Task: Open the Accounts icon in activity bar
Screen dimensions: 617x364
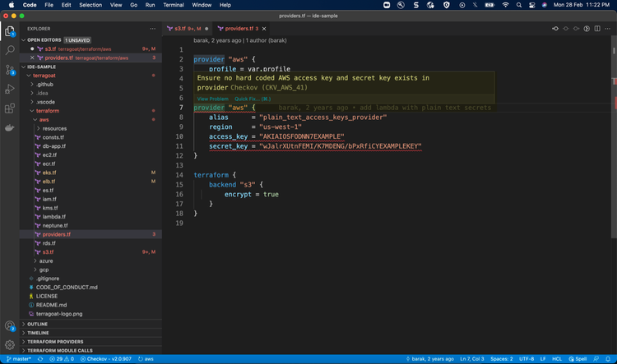Action: pyautogui.click(x=10, y=325)
